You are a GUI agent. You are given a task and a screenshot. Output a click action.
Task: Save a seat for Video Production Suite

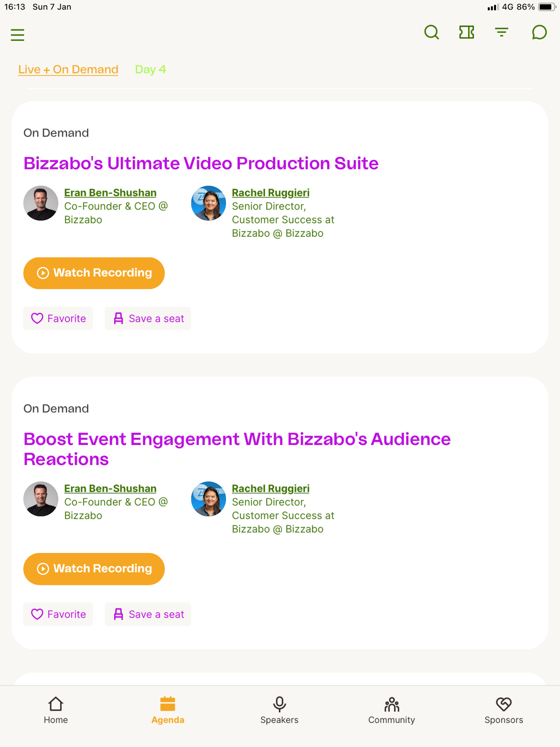148,319
